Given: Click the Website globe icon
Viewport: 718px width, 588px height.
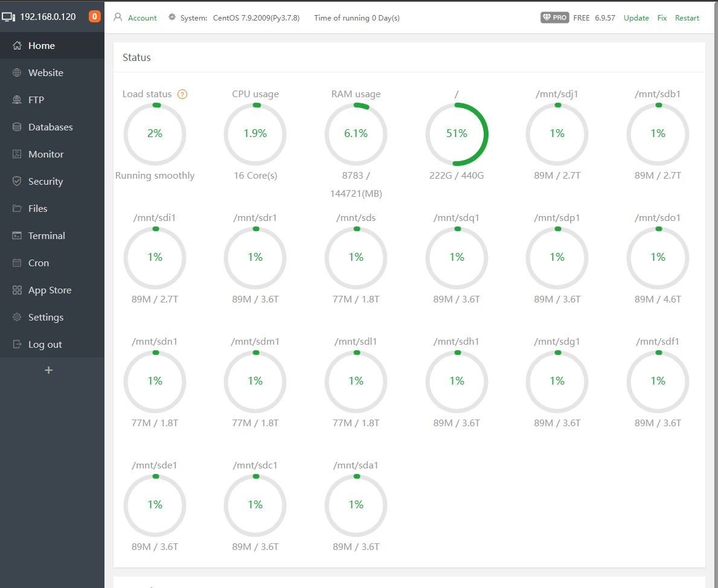Looking at the screenshot, I should tap(17, 73).
